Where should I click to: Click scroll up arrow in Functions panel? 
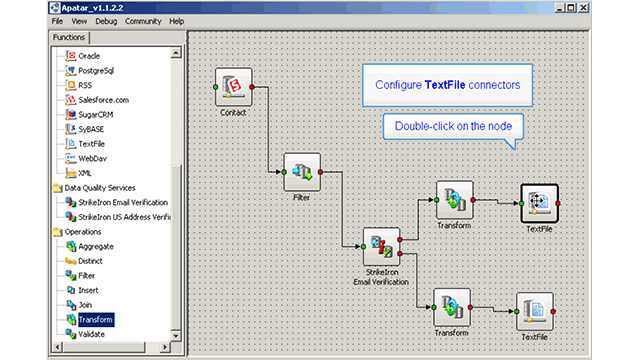coord(176,52)
